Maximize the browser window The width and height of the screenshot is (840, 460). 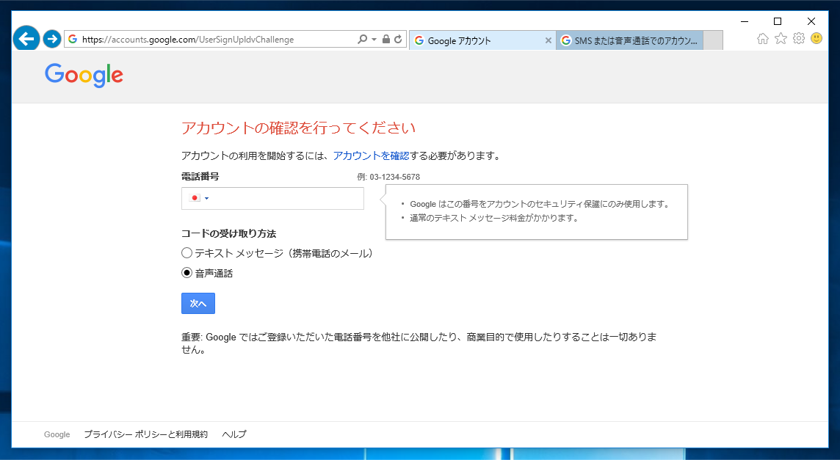[777, 21]
